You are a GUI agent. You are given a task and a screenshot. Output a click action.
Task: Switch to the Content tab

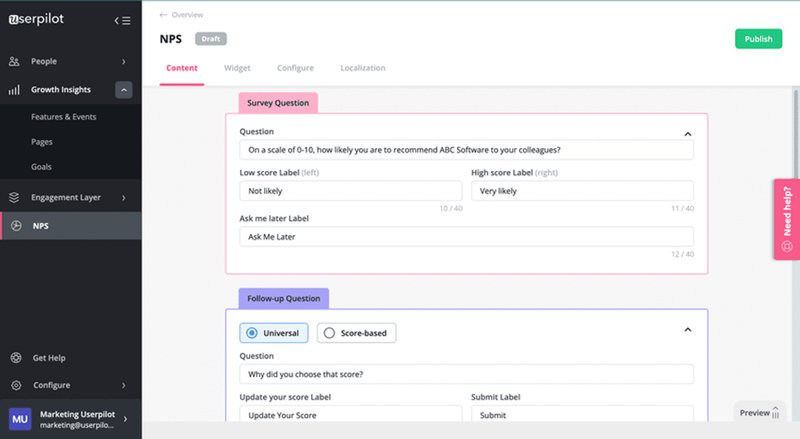point(182,68)
